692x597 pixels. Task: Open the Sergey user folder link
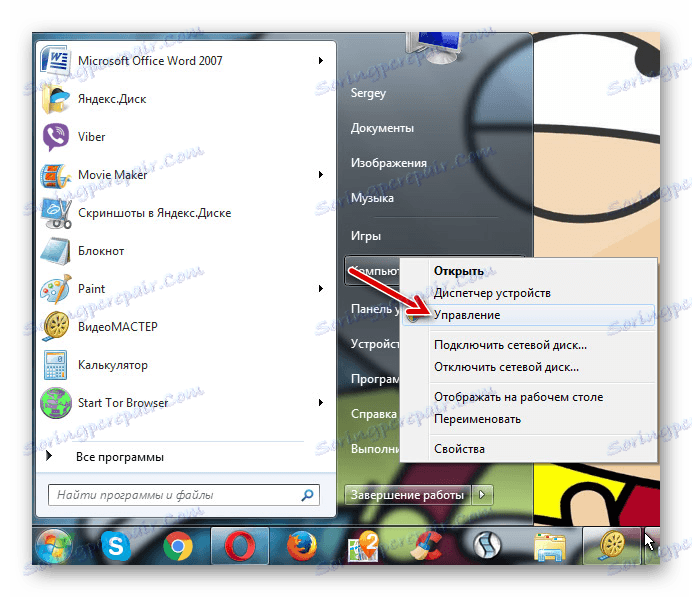point(368,93)
